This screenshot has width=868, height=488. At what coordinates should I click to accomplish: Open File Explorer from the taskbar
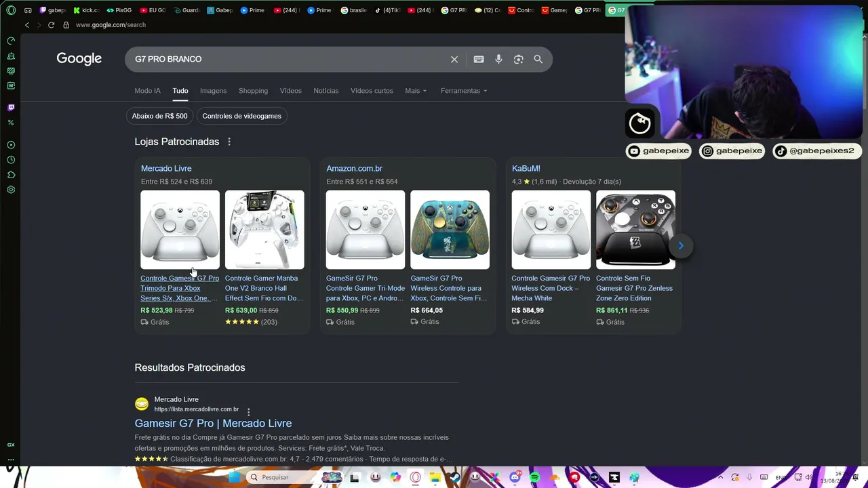[x=435, y=477]
